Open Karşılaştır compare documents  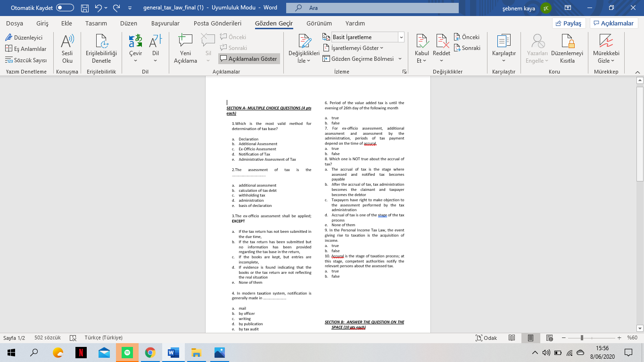(x=504, y=49)
